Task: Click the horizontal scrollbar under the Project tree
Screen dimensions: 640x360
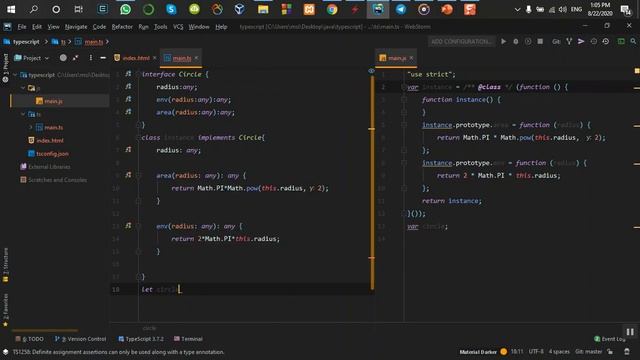Action: (45, 330)
